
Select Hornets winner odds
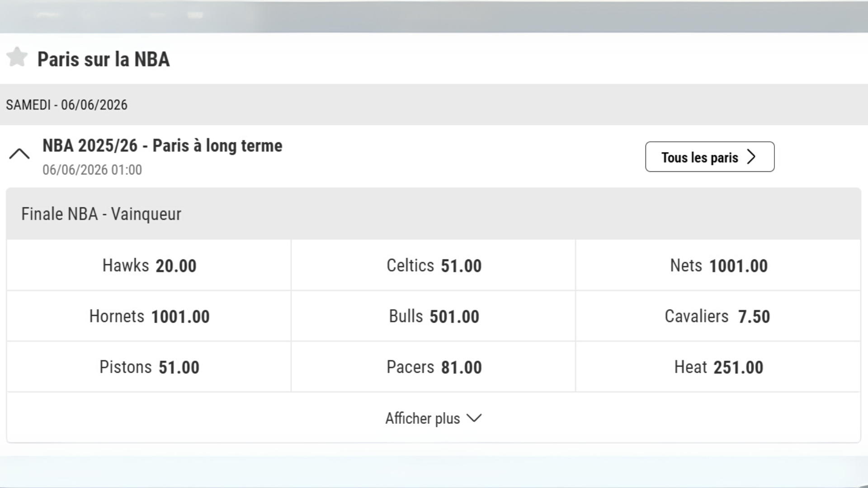(x=149, y=316)
